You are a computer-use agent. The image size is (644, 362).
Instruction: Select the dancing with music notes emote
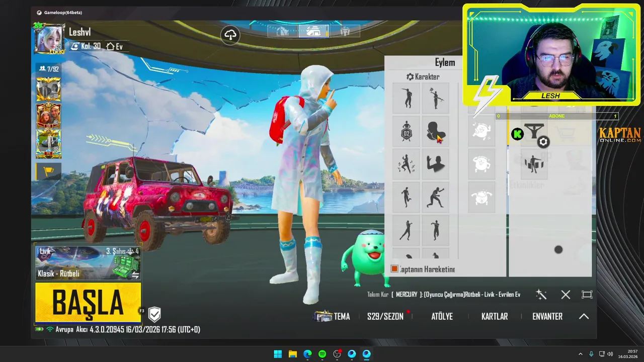tap(407, 164)
